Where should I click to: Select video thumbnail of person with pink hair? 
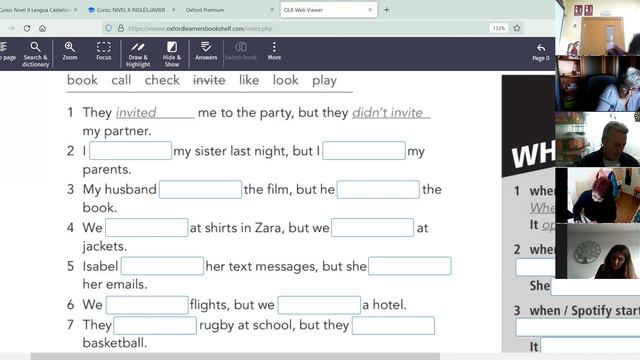(x=598, y=195)
